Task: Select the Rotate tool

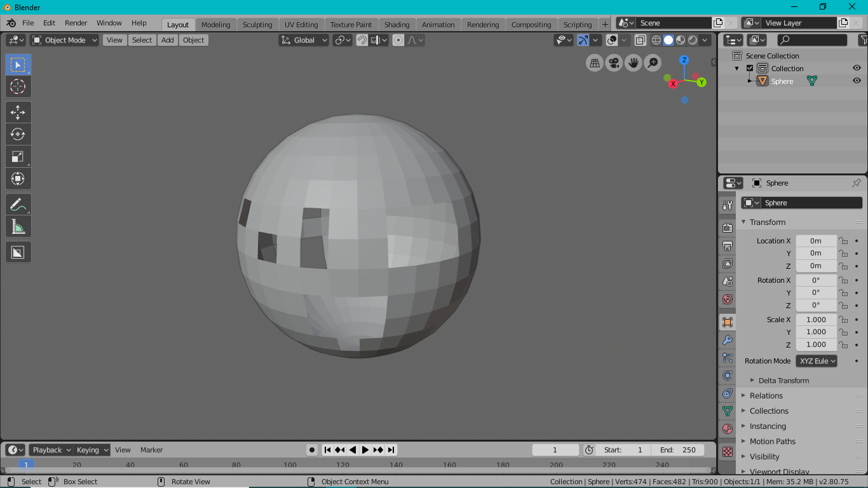Action: pos(18,134)
